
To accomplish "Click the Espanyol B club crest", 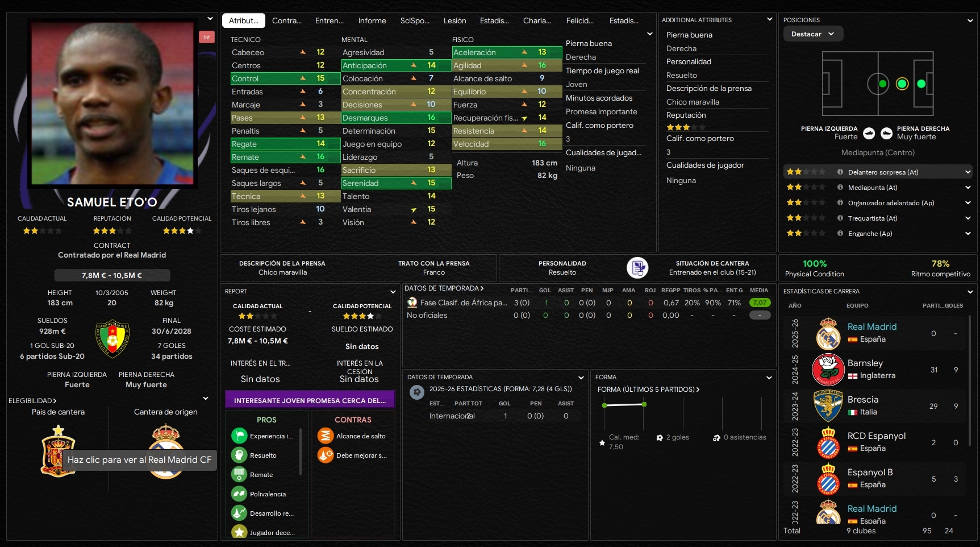I will (828, 479).
